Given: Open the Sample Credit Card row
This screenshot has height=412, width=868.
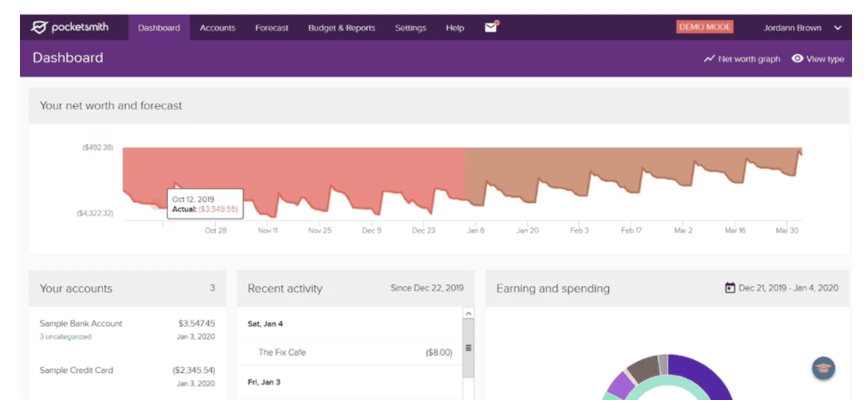Looking at the screenshot, I should [x=127, y=376].
